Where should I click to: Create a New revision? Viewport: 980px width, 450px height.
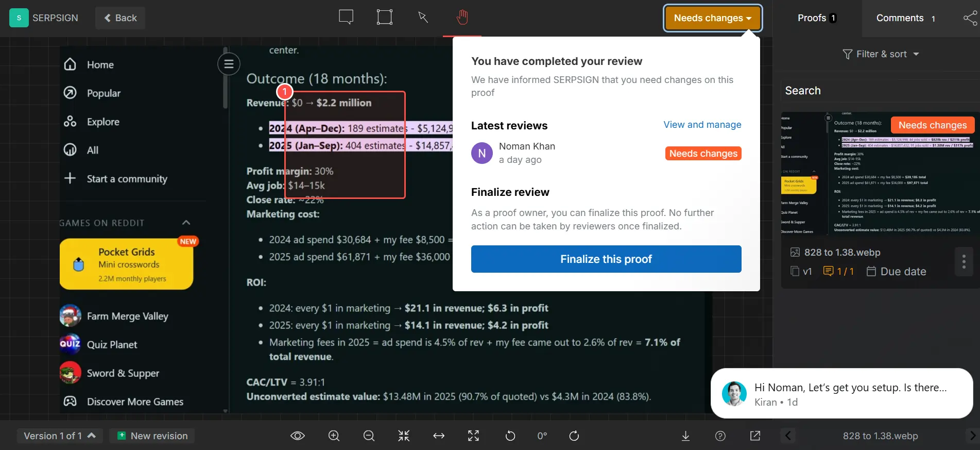point(153,436)
